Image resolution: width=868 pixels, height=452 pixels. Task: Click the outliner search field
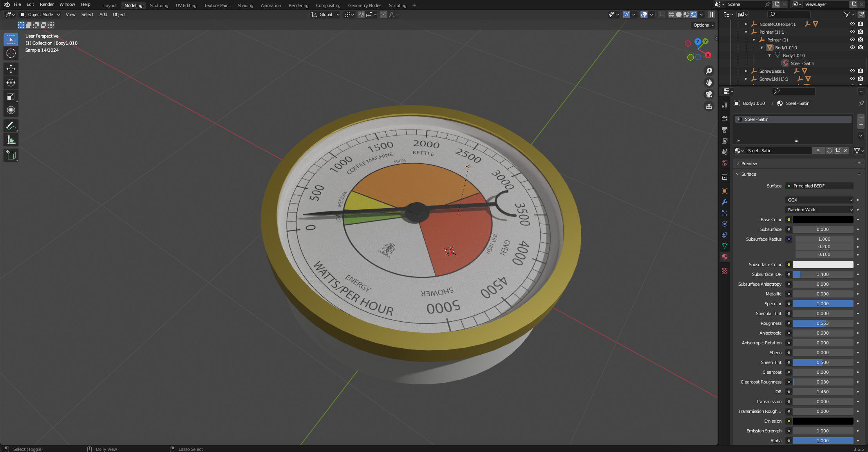coord(788,14)
